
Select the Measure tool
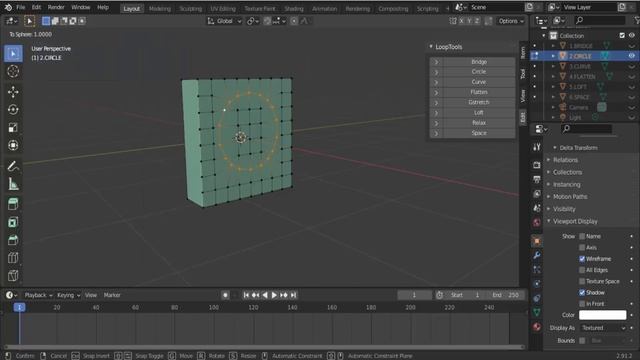point(13,184)
